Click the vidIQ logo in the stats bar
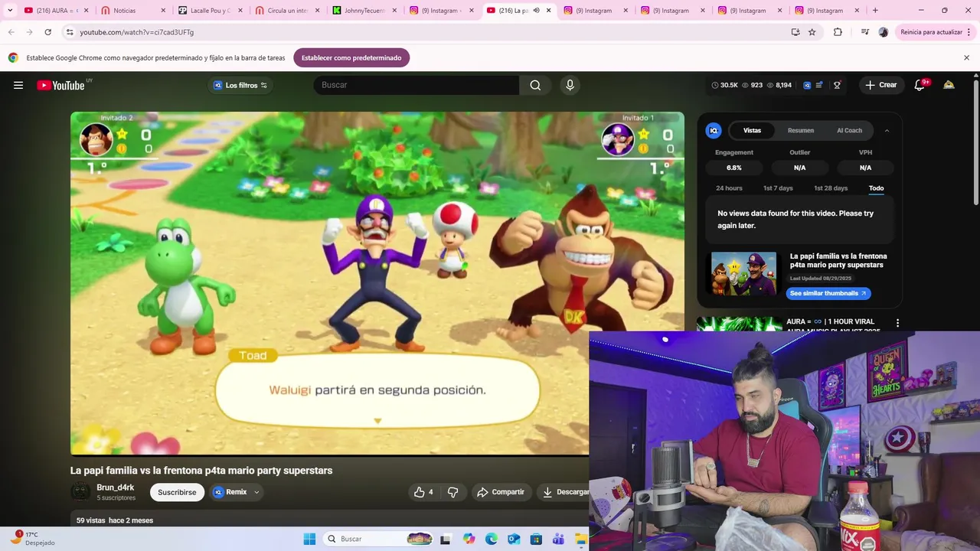Image resolution: width=980 pixels, height=551 pixels. (807, 85)
